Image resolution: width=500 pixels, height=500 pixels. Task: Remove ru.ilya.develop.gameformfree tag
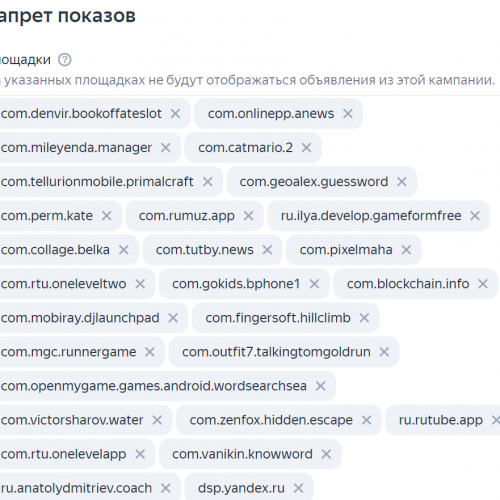475,216
